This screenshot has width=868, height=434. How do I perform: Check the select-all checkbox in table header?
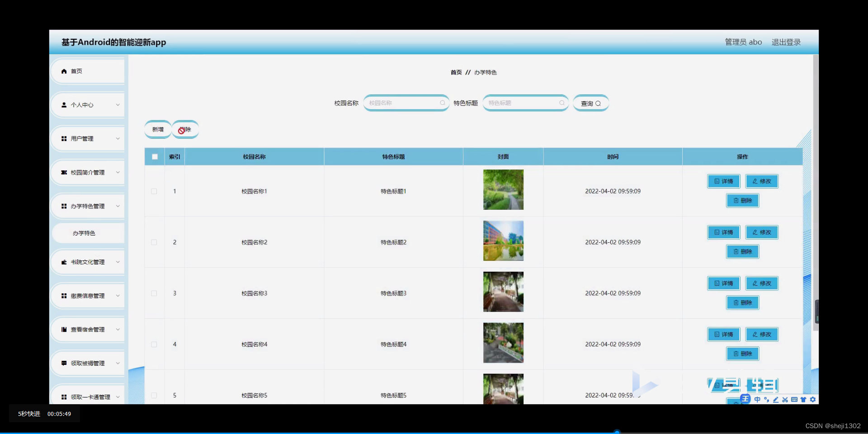coord(155,156)
